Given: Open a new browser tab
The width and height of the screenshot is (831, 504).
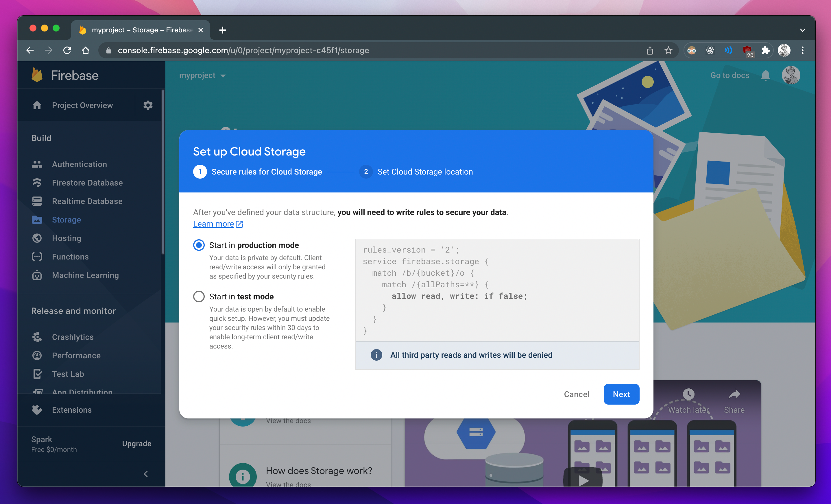Looking at the screenshot, I should pos(223,30).
